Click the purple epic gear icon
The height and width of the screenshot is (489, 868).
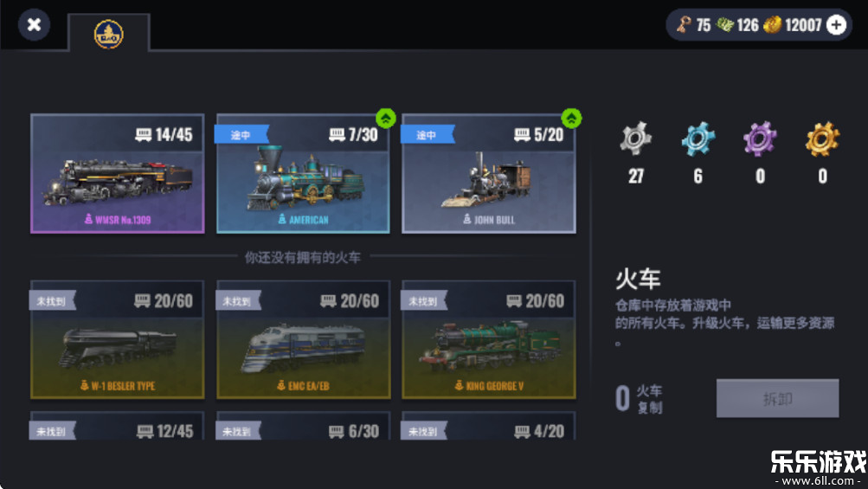point(760,138)
